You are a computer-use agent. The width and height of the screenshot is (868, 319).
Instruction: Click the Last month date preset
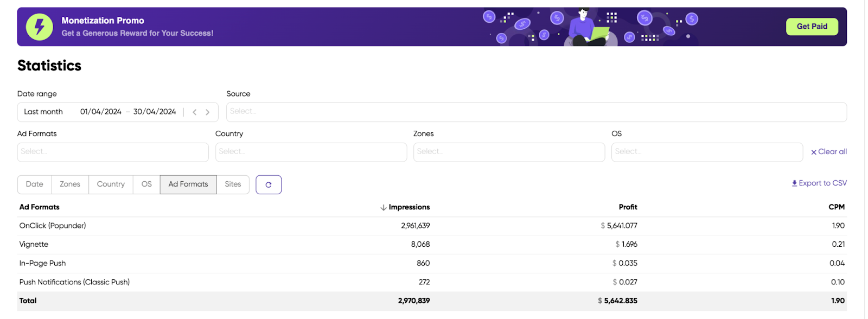click(x=43, y=112)
